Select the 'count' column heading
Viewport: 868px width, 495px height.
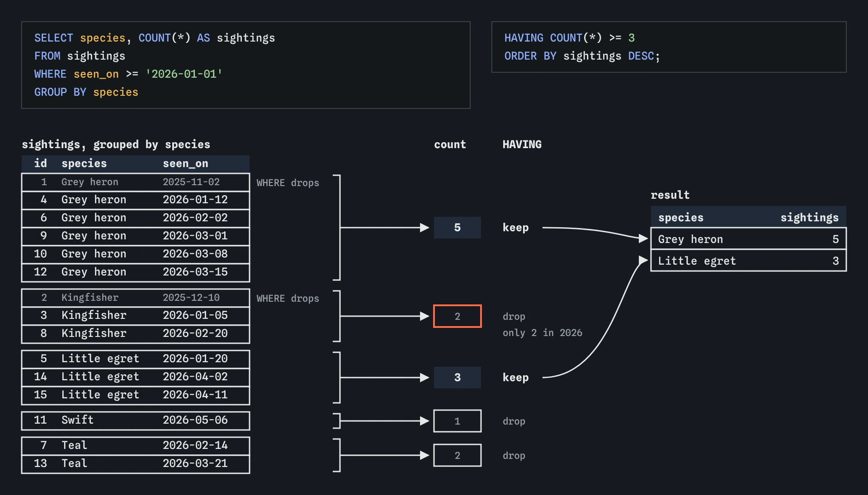coord(450,145)
